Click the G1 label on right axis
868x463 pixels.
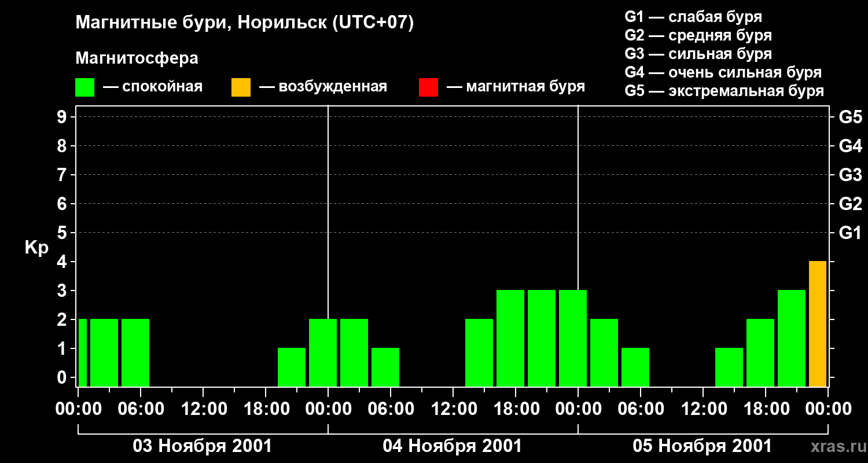[851, 233]
